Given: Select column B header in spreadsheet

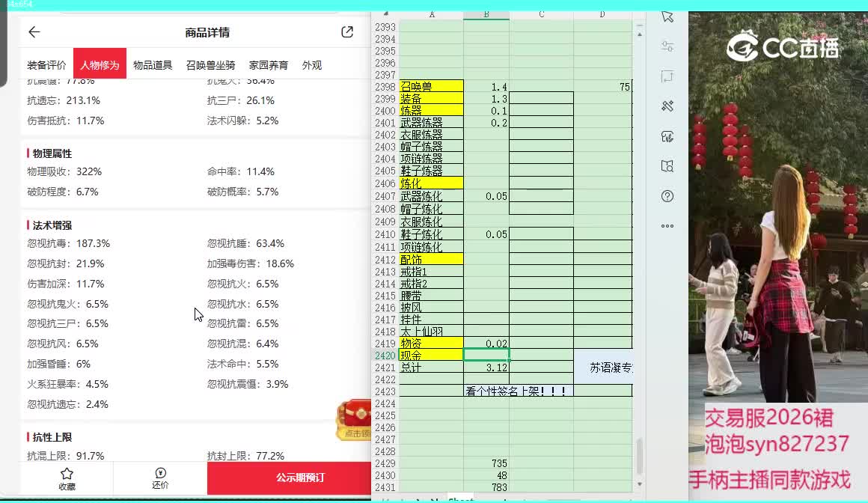Looking at the screenshot, I should coord(486,15).
